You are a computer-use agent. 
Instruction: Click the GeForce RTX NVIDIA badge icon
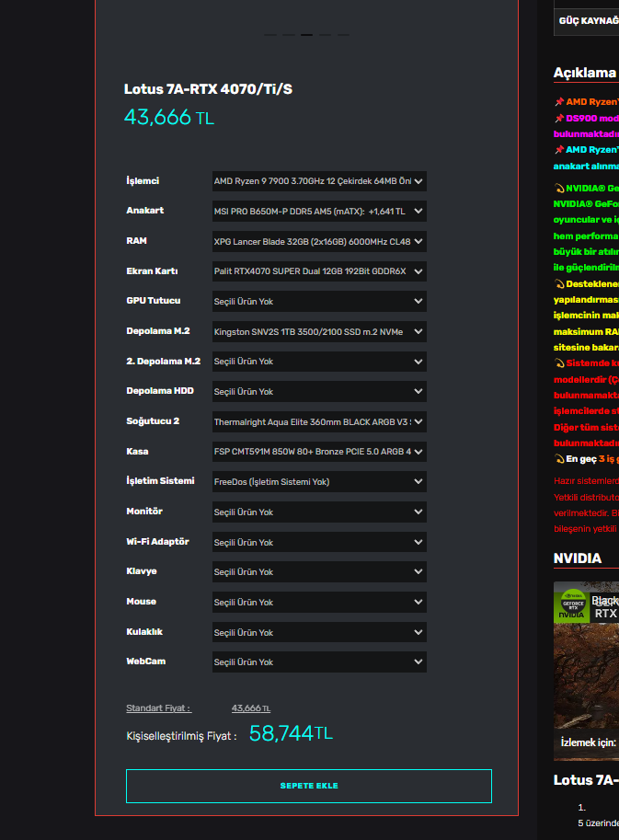(571, 605)
